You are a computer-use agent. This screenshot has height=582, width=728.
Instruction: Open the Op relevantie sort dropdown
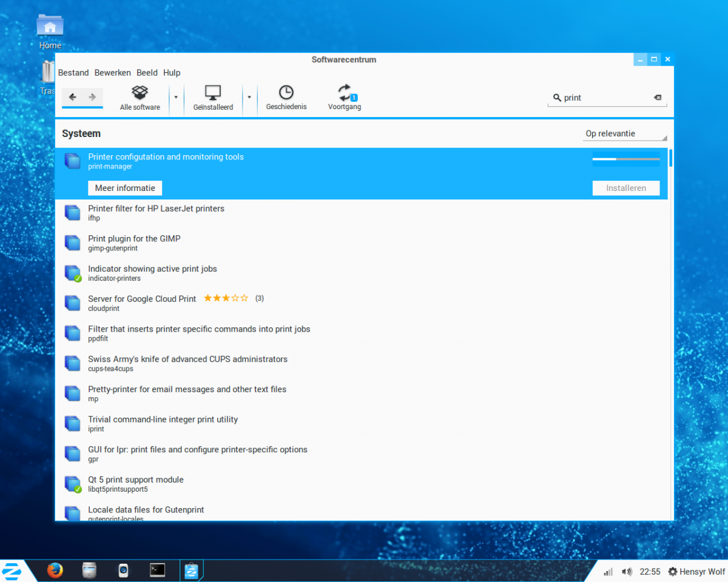pos(625,134)
